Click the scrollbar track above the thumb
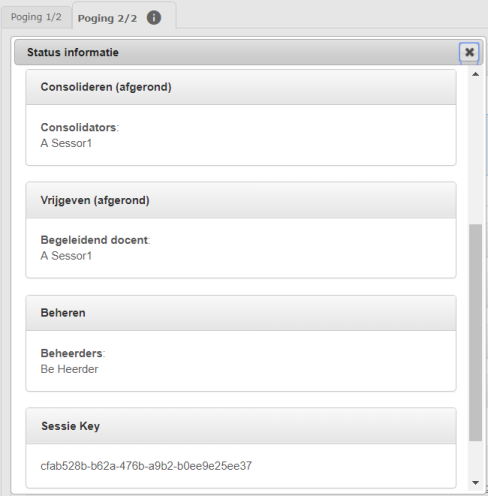The height and width of the screenshot is (496, 488). point(475,152)
